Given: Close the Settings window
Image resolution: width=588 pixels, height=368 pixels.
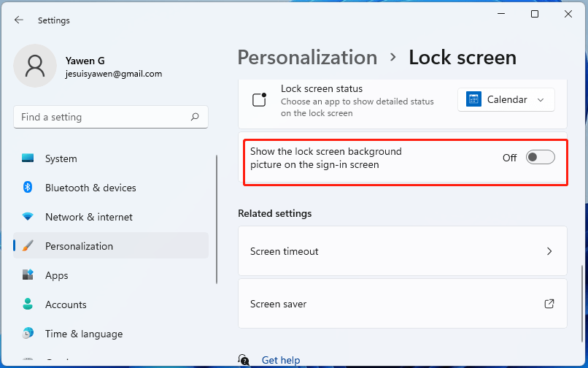Looking at the screenshot, I should click(x=568, y=14).
